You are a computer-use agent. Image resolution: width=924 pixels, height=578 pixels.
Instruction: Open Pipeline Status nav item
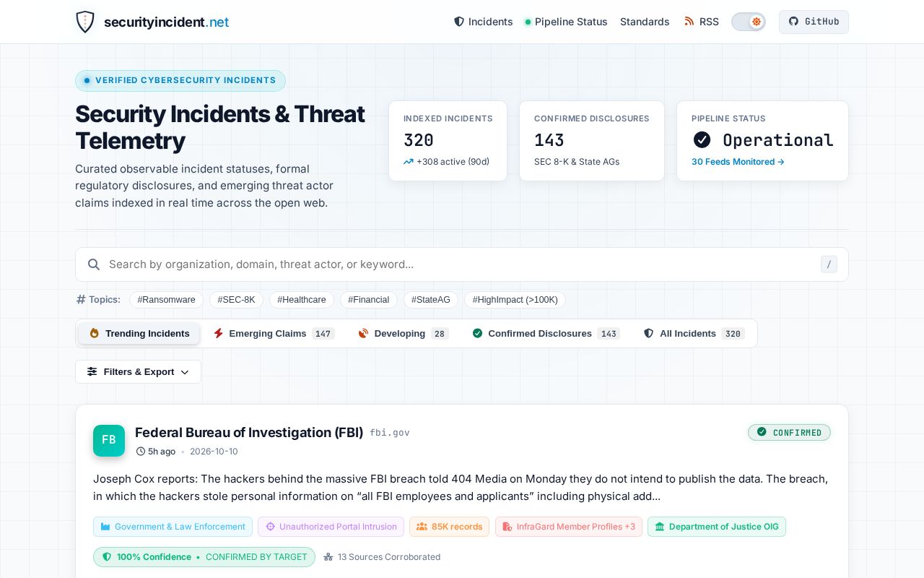point(566,22)
